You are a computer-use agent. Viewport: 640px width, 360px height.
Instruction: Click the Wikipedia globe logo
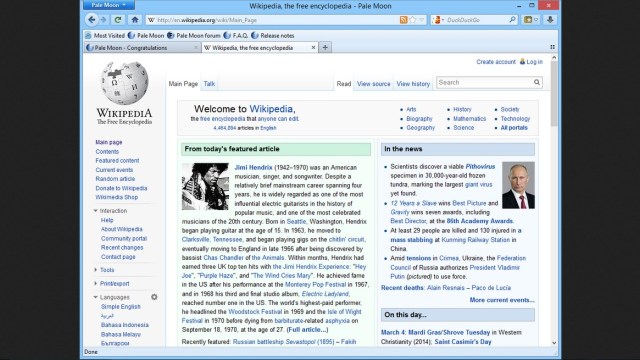tap(124, 83)
